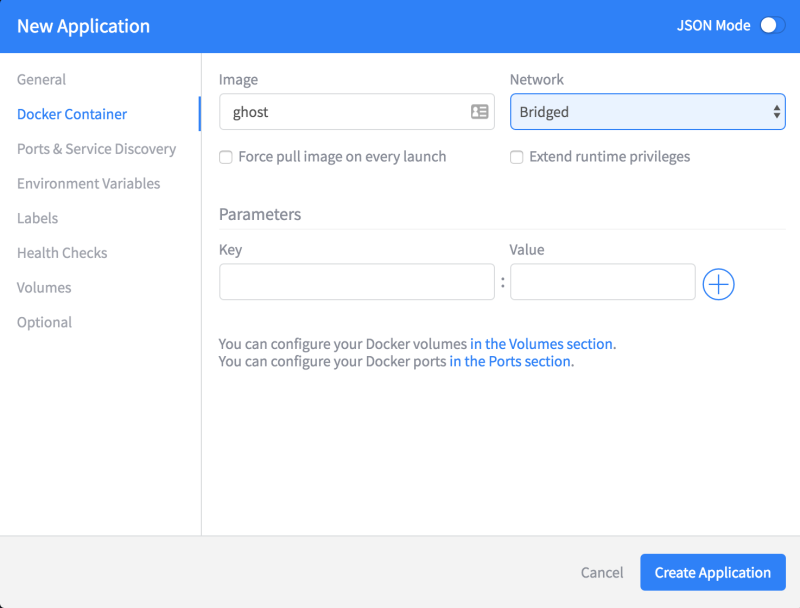The height and width of the screenshot is (608, 800).
Task: Enable Force pull image on every launch
Action: (x=226, y=157)
